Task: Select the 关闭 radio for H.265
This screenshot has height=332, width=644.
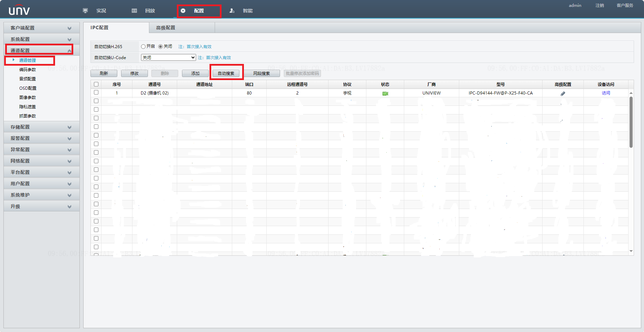Action: pyautogui.click(x=160, y=47)
